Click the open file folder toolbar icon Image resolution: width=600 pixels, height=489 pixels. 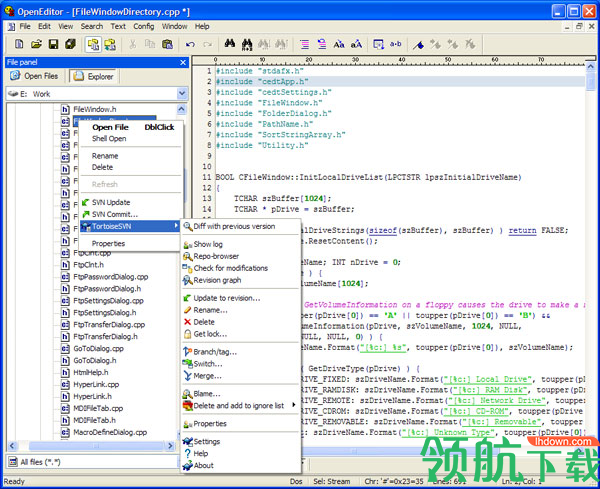pos(36,44)
